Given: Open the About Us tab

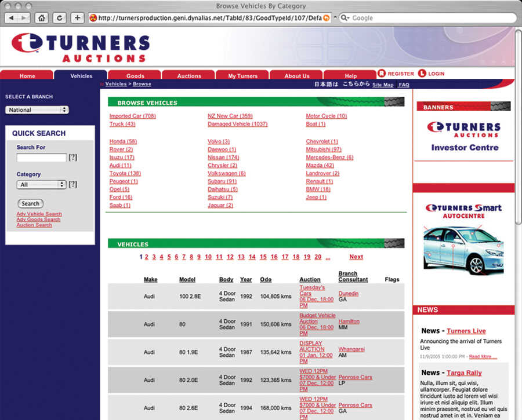Looking at the screenshot, I should pyautogui.click(x=296, y=75).
